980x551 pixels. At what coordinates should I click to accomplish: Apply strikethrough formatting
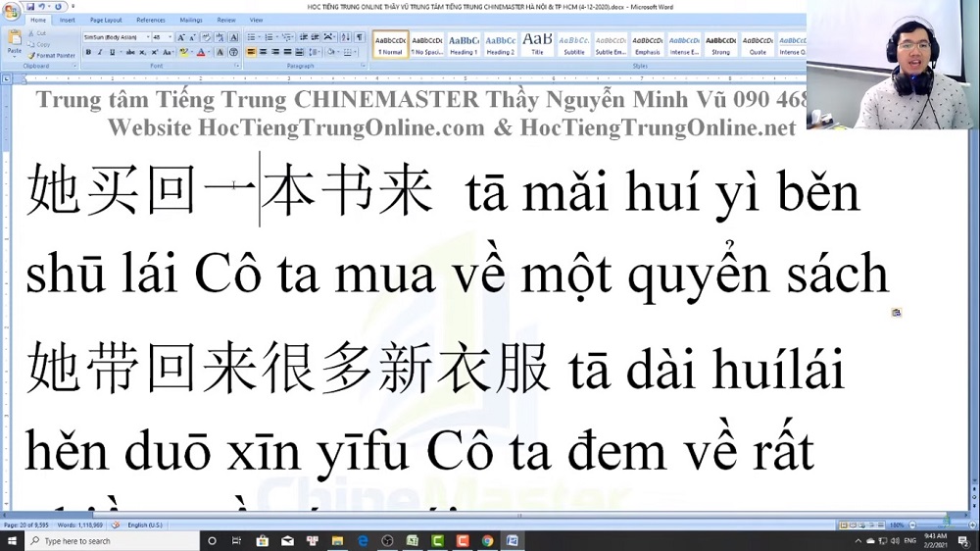click(x=130, y=52)
